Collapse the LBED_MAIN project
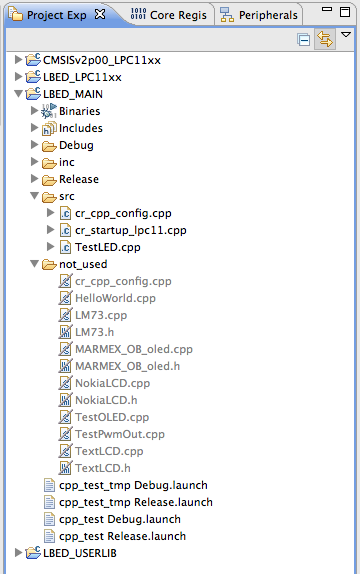 [x=18, y=94]
